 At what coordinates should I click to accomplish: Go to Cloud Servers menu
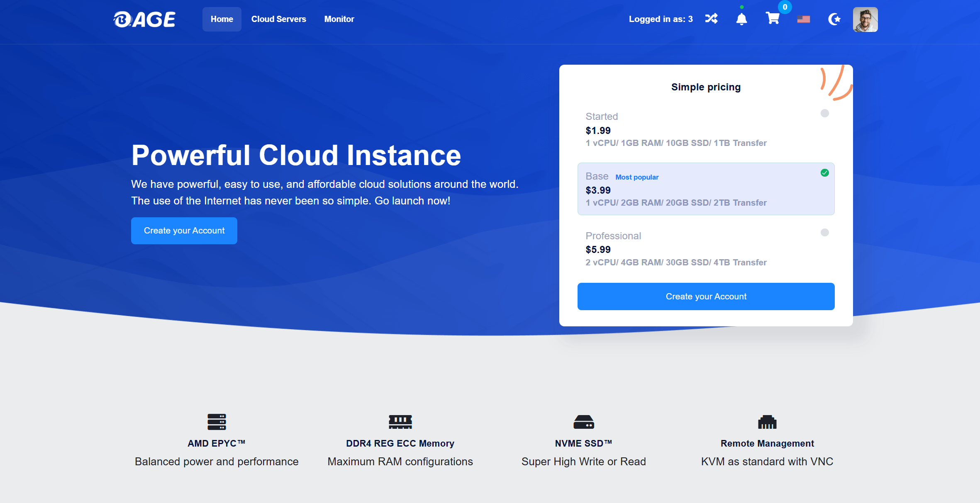(x=278, y=19)
